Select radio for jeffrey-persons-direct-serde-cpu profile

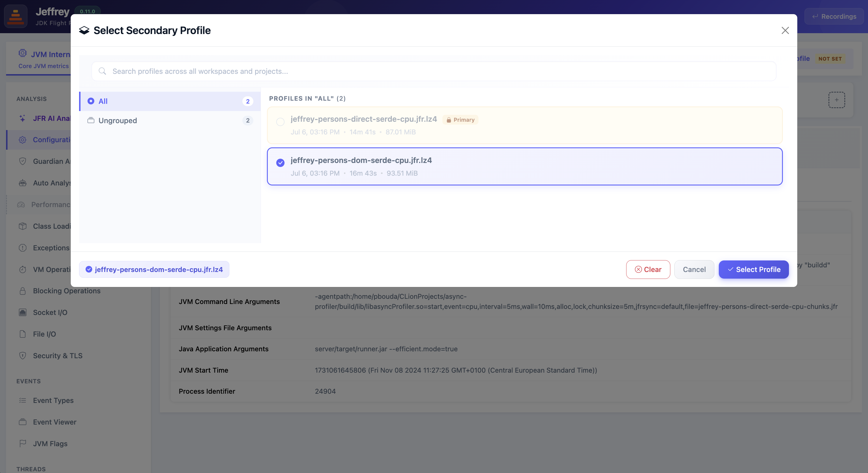coord(280,122)
